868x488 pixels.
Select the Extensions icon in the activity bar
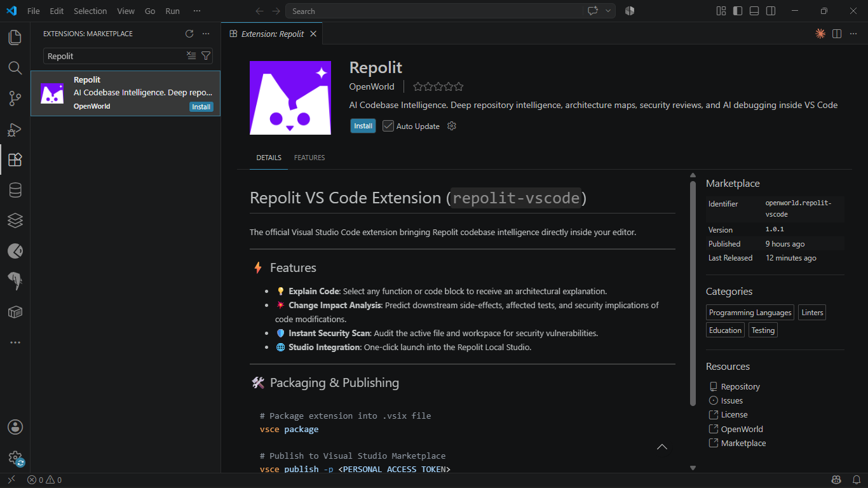pyautogui.click(x=15, y=159)
